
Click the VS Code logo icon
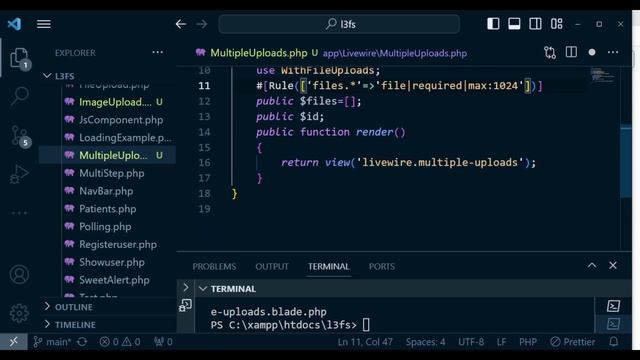click(x=14, y=24)
